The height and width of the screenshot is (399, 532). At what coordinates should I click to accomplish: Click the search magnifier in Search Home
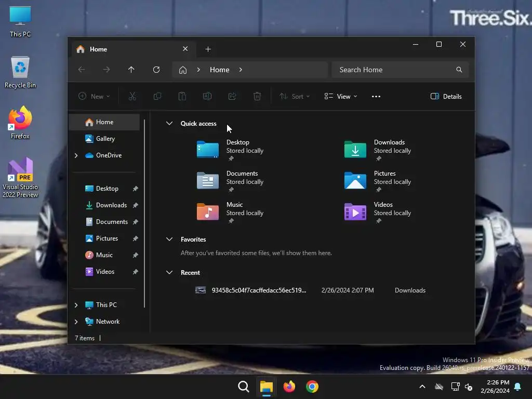459,70
